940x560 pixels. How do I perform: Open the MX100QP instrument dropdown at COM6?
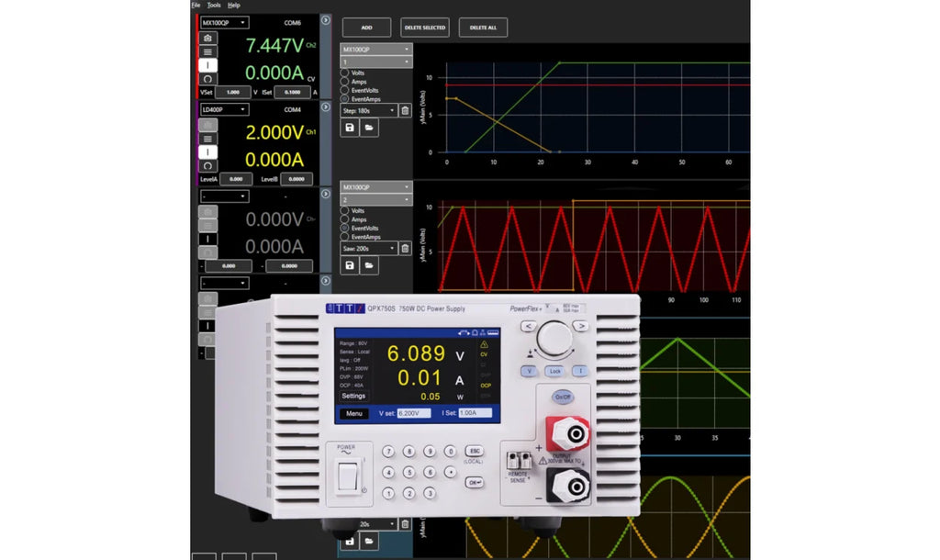pos(224,23)
